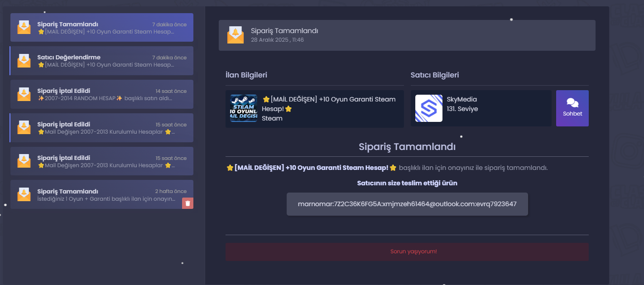Click the envelope icon in the detail header
The width and height of the screenshot is (644, 285).
235,35
